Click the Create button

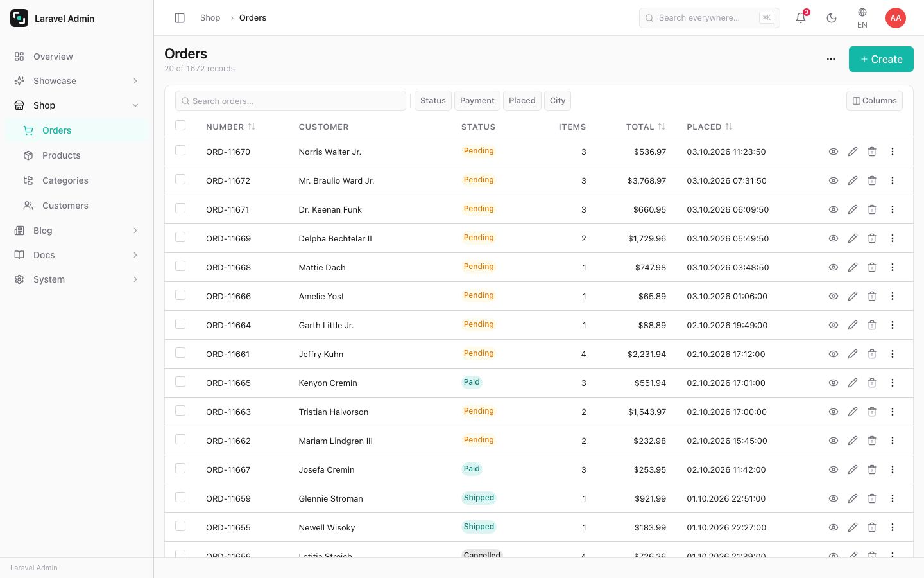click(881, 59)
